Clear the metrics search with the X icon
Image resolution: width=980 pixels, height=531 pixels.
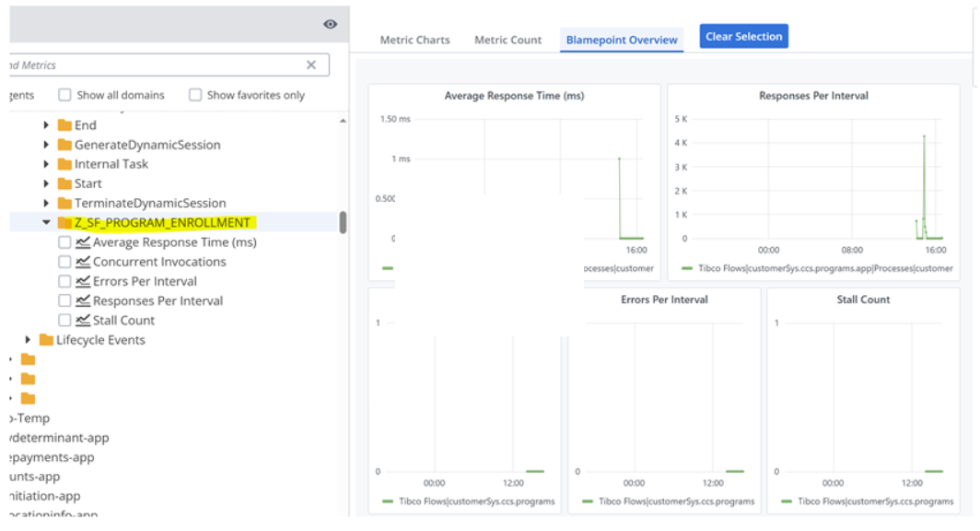311,65
